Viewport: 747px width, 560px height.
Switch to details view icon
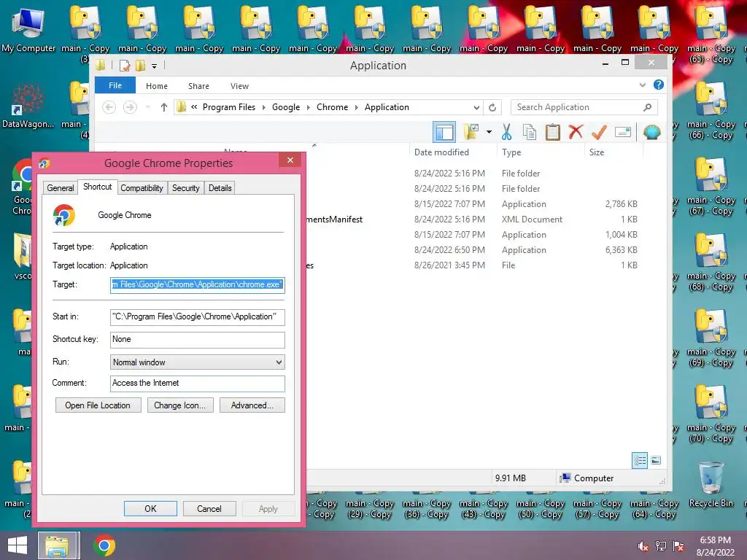click(x=640, y=460)
